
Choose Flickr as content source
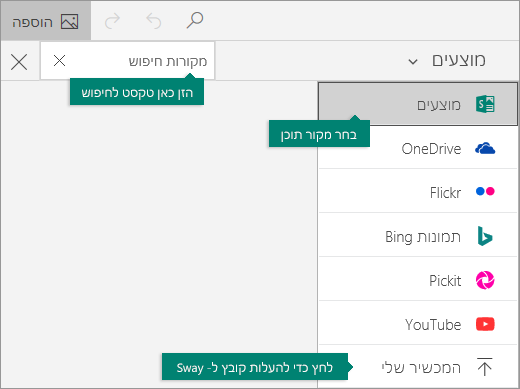click(x=418, y=192)
